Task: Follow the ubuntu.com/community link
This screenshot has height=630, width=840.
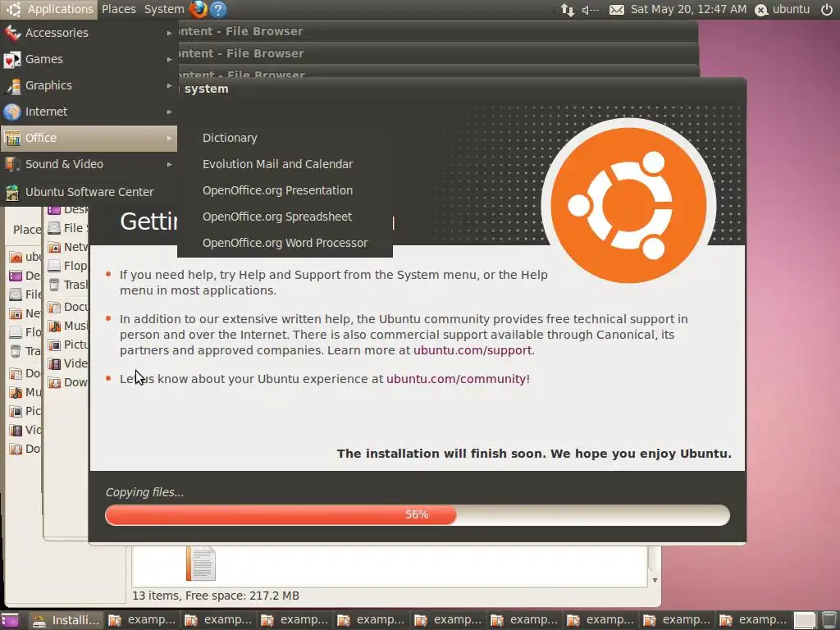Action: (456, 379)
